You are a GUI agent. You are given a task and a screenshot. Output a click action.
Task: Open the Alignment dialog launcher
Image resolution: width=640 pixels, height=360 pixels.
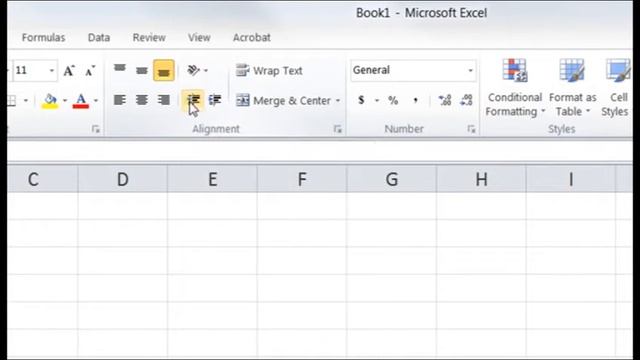(337, 129)
